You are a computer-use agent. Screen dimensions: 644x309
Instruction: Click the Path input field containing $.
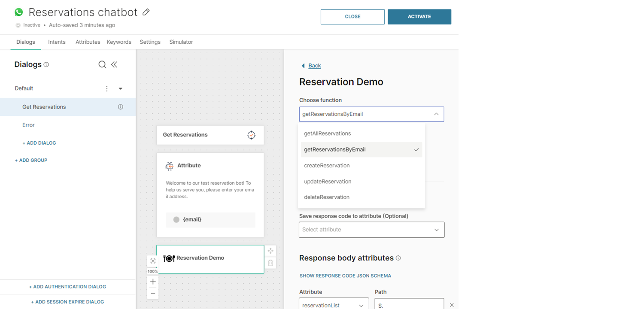coord(409,304)
